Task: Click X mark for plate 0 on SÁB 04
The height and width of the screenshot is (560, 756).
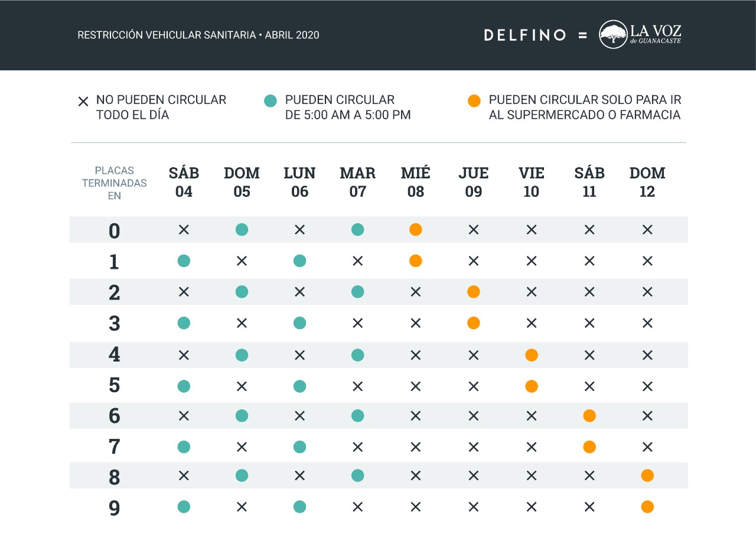Action: (184, 230)
